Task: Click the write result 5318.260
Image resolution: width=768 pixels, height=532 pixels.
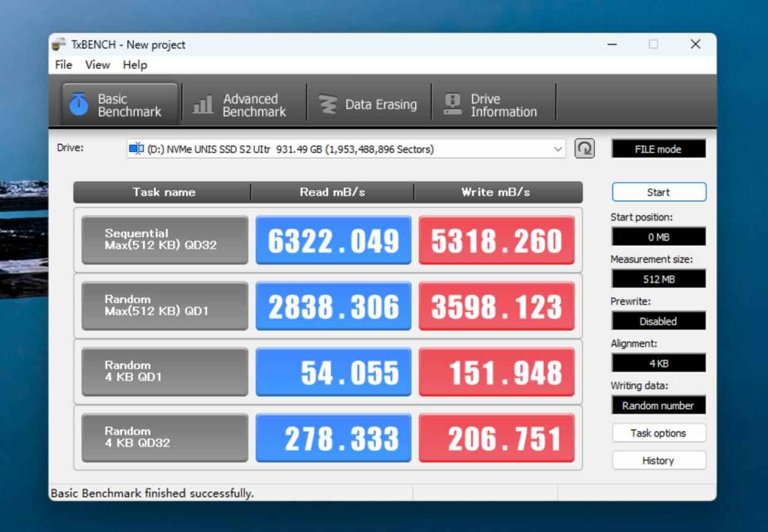Action: pos(497,240)
